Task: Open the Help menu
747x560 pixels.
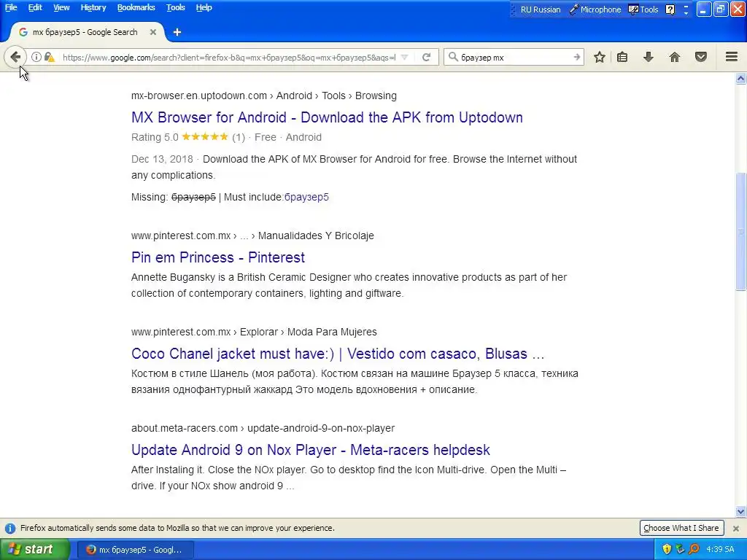Action: pyautogui.click(x=204, y=7)
